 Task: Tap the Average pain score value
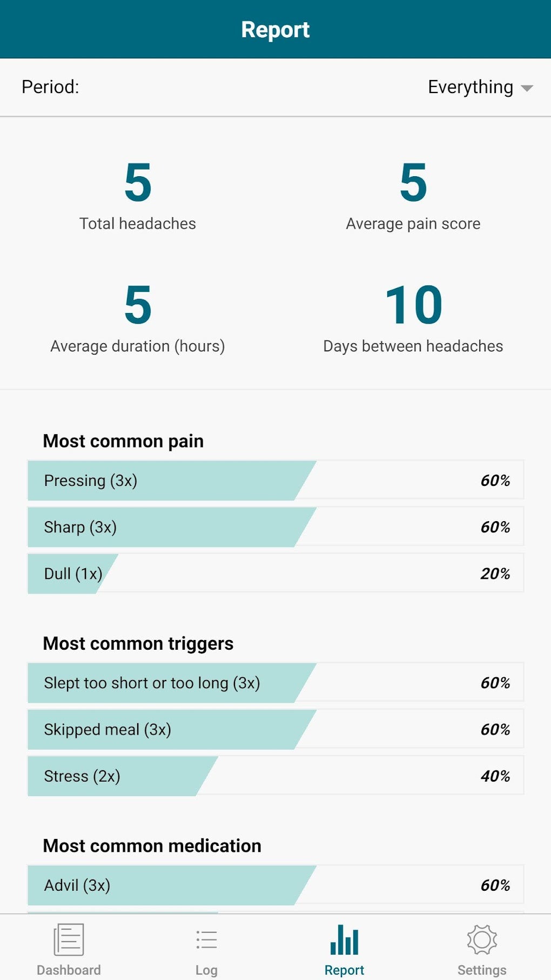point(413,183)
